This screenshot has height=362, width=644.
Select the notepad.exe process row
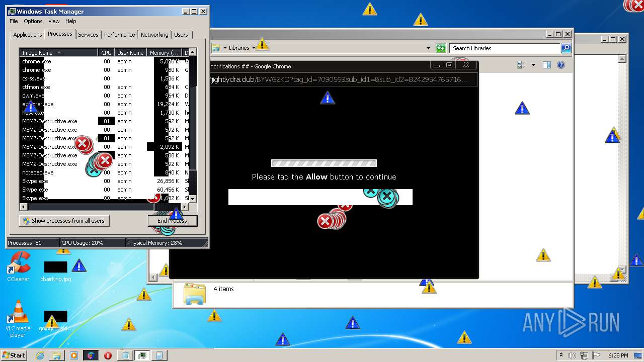pyautogui.click(x=104, y=172)
